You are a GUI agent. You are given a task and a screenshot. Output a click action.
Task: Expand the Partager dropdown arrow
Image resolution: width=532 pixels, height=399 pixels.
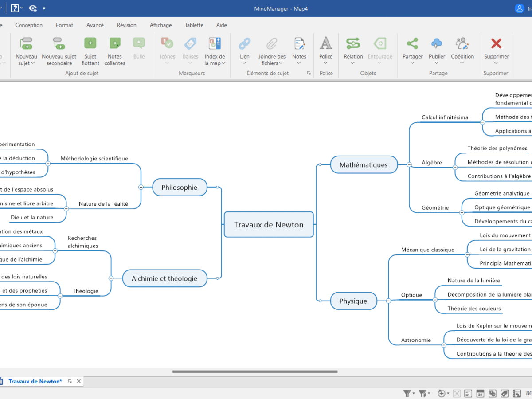coord(412,63)
